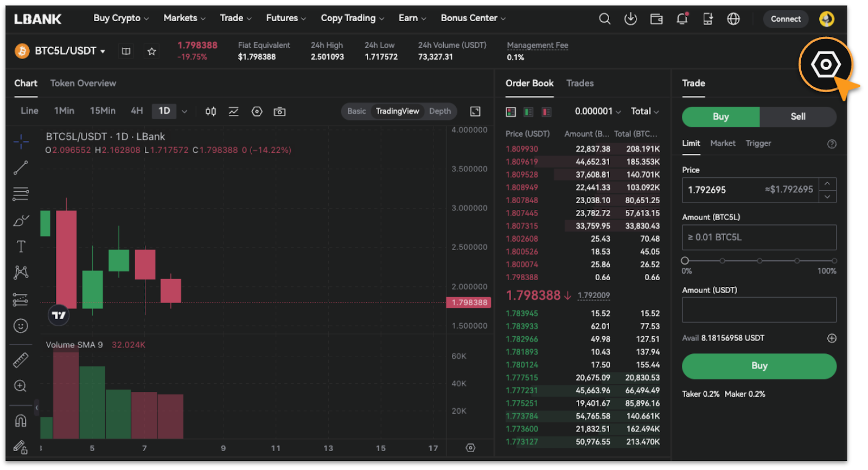Expand the Copy Trading dropdown
The width and height of the screenshot is (868, 470).
point(352,18)
